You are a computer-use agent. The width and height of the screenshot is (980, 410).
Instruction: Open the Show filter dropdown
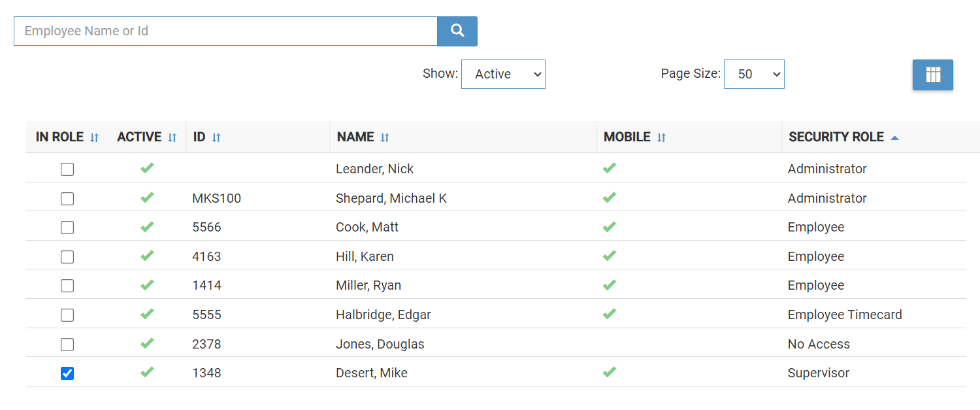(x=503, y=74)
